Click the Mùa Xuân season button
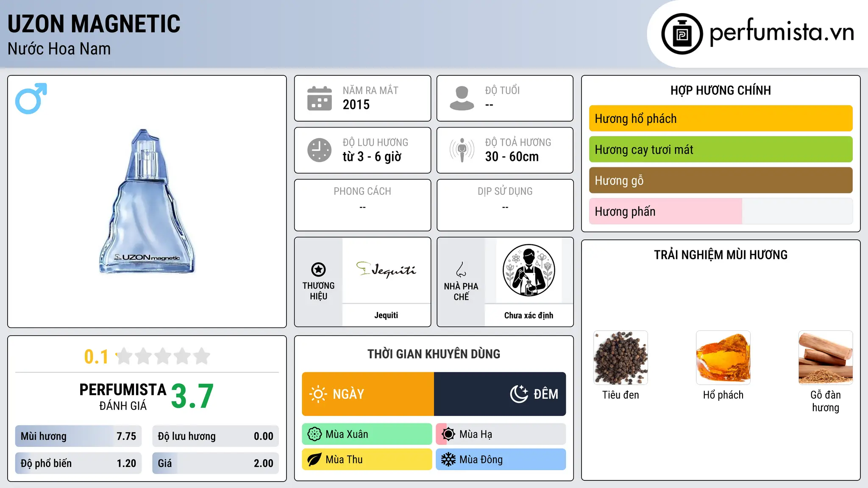The height and width of the screenshot is (488, 868). [x=367, y=434]
